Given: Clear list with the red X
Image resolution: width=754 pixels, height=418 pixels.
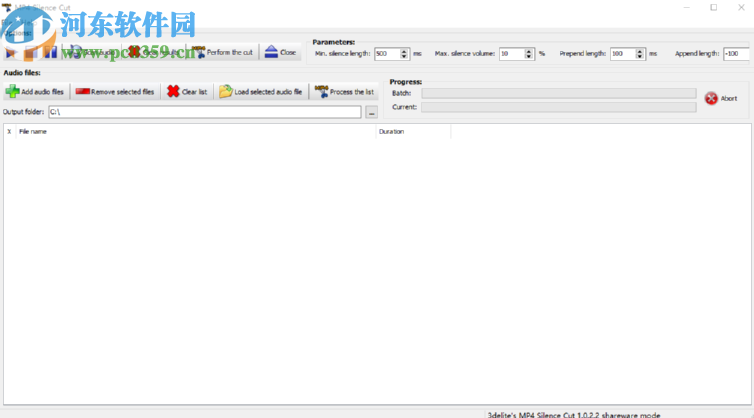Looking at the screenshot, I should click(x=187, y=91).
